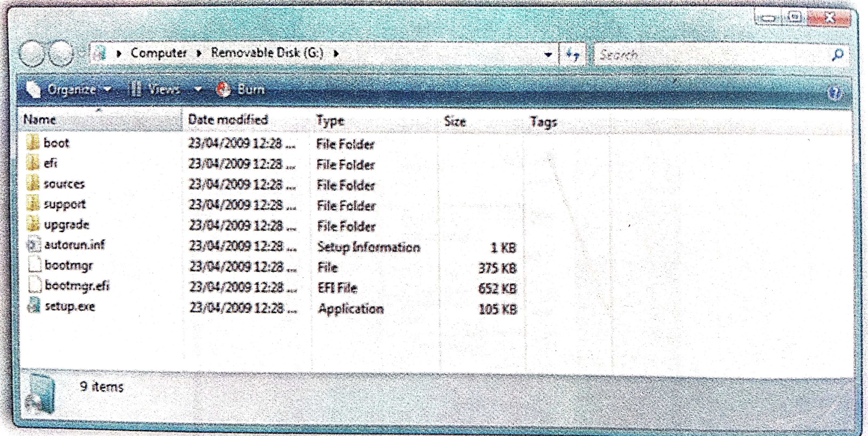This screenshot has height=436, width=868.
Task: Click the back navigation button
Action: (x=32, y=54)
